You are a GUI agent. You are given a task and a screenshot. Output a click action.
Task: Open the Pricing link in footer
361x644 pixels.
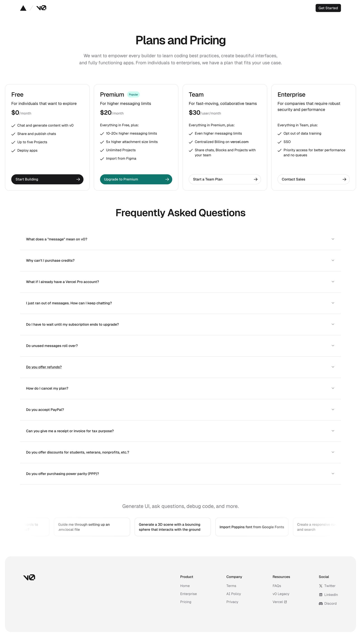pyautogui.click(x=185, y=602)
